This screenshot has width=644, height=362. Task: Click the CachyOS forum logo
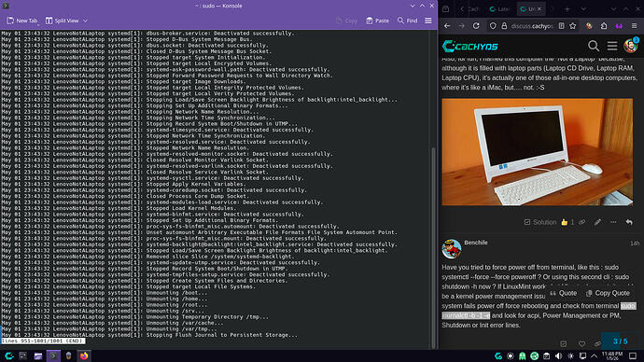click(469, 46)
